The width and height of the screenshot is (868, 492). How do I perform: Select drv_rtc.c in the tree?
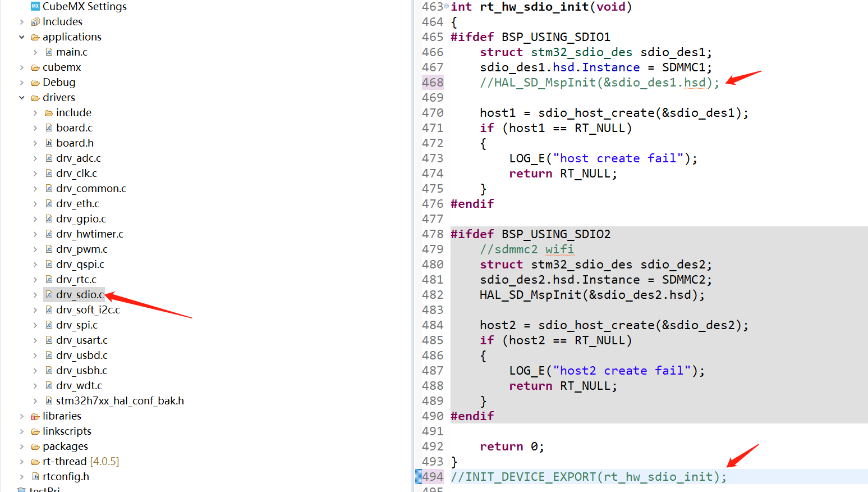[x=76, y=280]
